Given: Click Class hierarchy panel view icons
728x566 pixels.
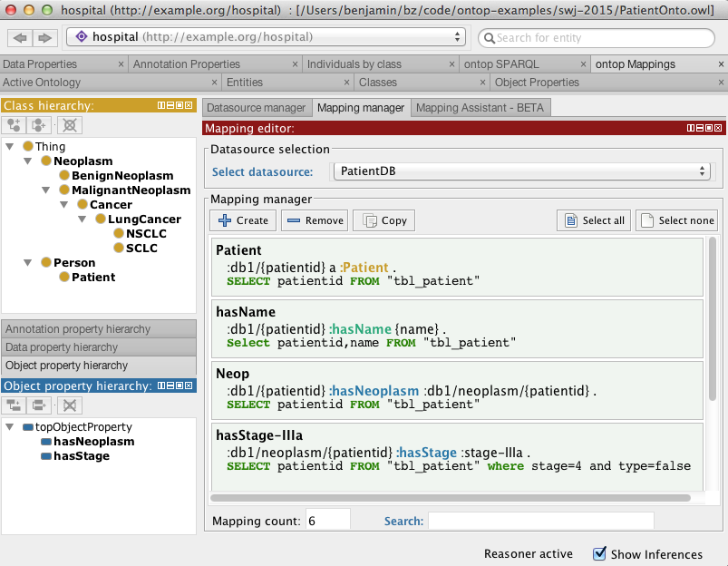Looking at the screenshot, I should [x=175, y=105].
